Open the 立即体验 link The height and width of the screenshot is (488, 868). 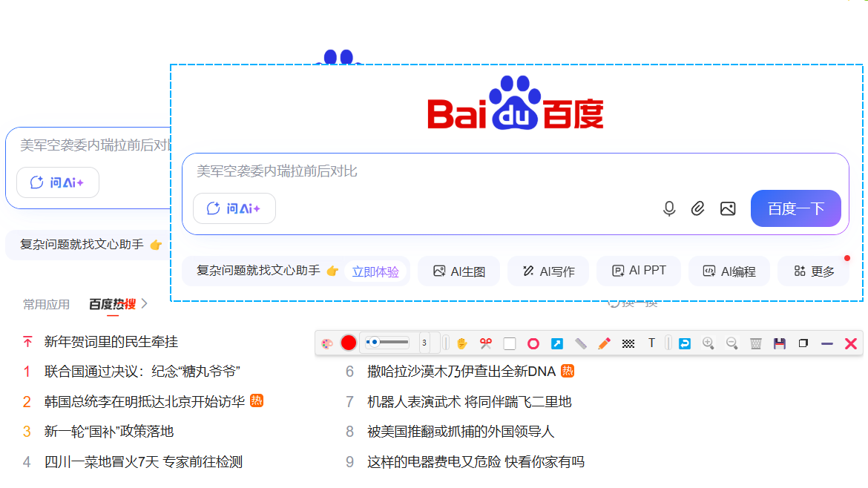pyautogui.click(x=376, y=271)
